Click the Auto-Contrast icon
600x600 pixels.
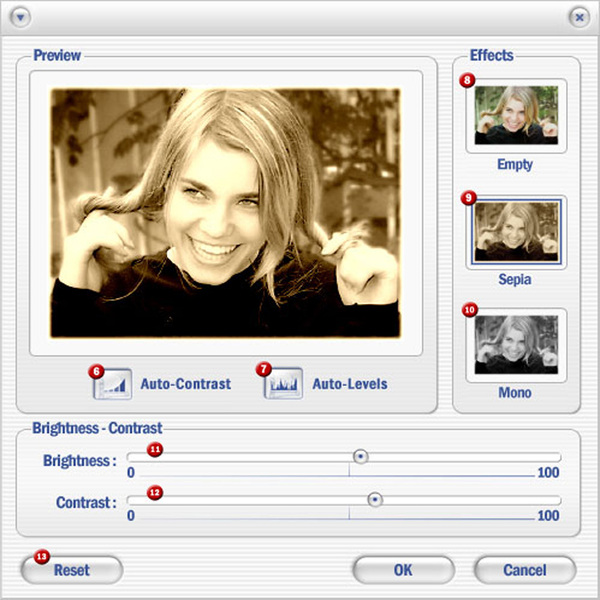(x=112, y=384)
